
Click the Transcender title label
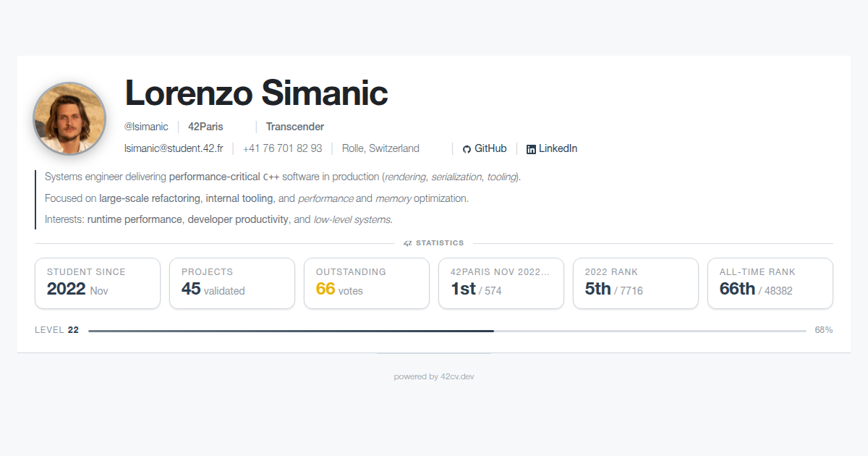[x=295, y=127]
